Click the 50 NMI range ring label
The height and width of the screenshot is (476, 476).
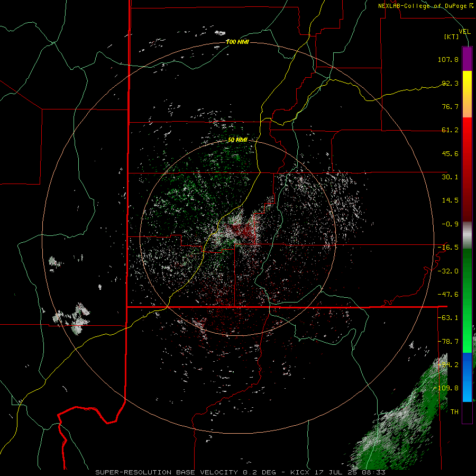point(237,140)
